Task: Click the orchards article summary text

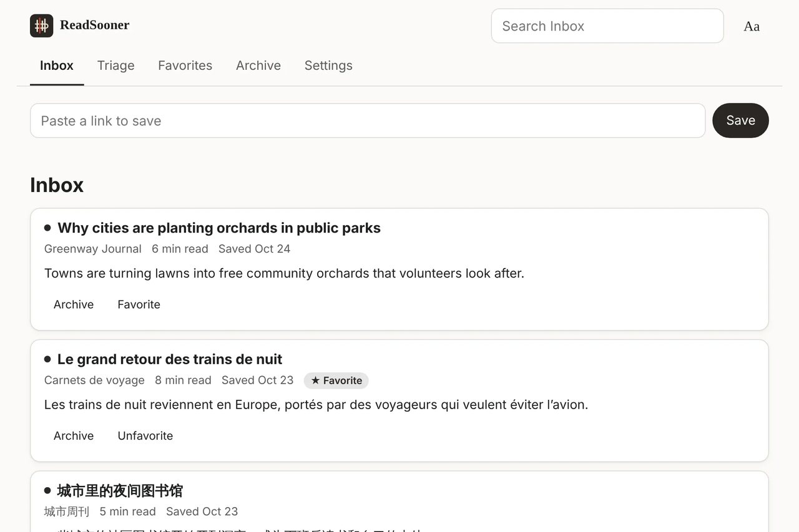Action: 284,273
